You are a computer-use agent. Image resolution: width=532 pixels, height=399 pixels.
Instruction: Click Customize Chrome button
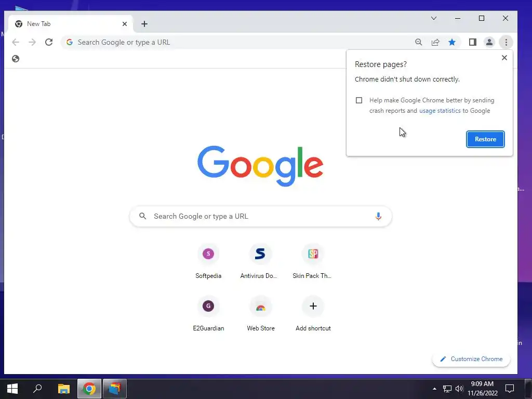(x=471, y=359)
